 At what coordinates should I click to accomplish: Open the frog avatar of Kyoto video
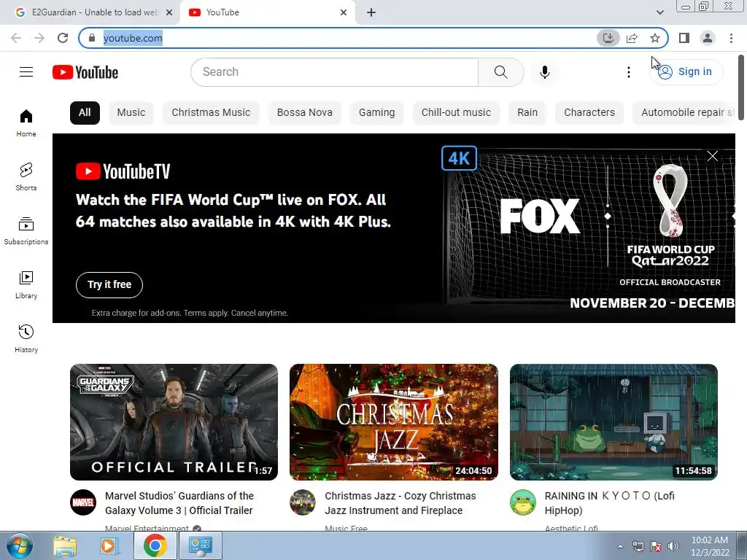[x=522, y=502]
